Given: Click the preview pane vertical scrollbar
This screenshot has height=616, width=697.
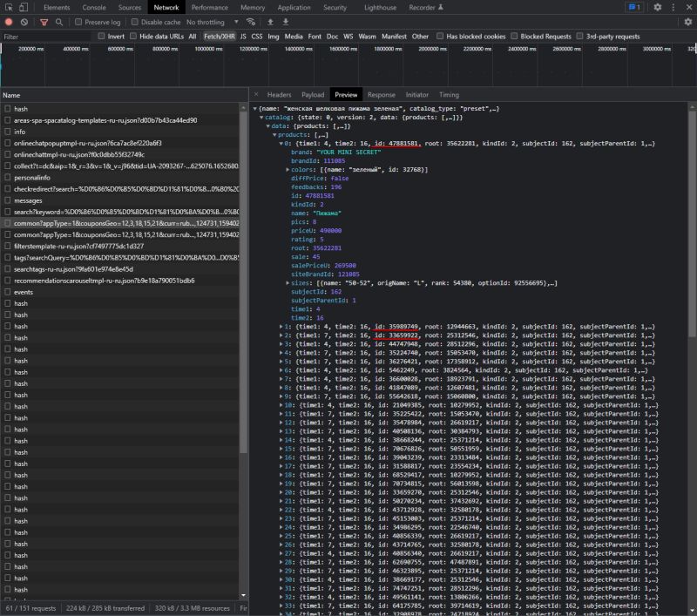Looking at the screenshot, I should [692, 225].
